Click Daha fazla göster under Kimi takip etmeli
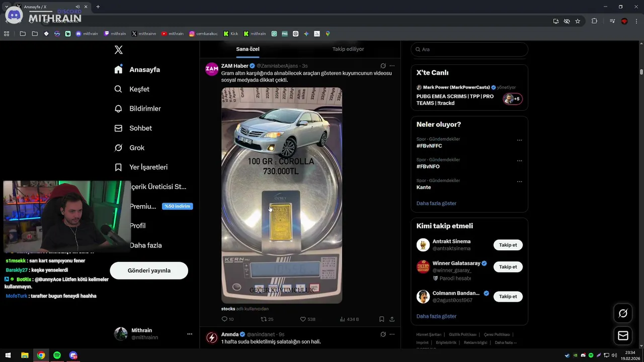This screenshot has height=362, width=644. click(x=436, y=316)
